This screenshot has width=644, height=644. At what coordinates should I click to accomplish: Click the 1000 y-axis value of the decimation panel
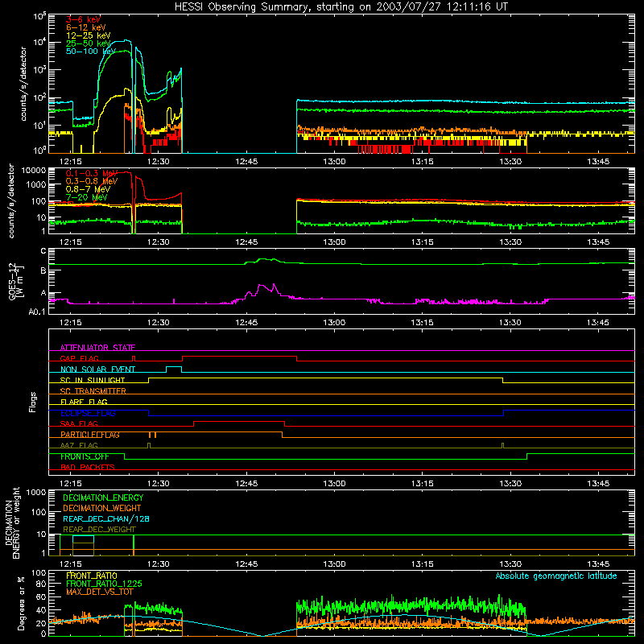(x=36, y=493)
